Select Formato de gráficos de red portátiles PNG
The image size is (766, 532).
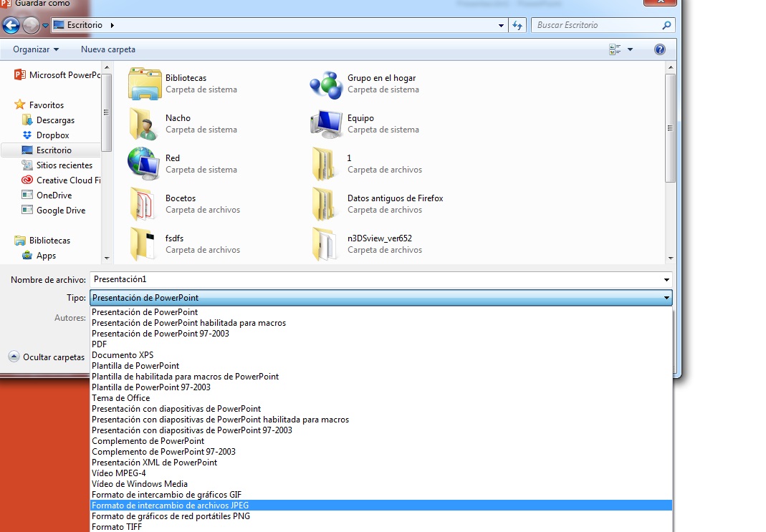pyautogui.click(x=171, y=516)
